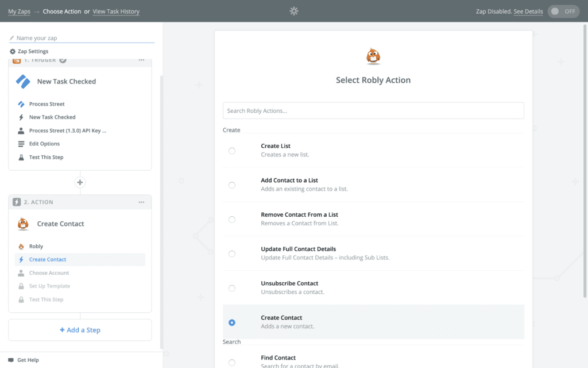Click the lock icon beside Set Up Template
The height and width of the screenshot is (368, 588).
coord(21,286)
